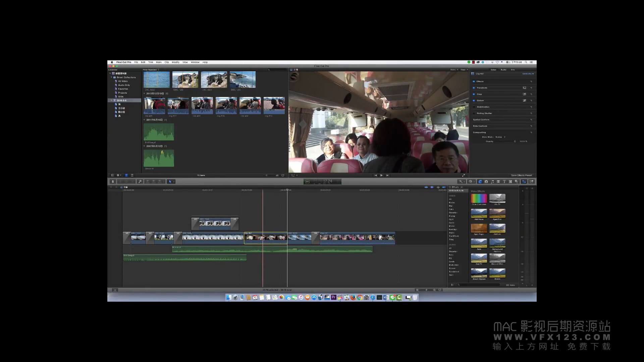This screenshot has height=362, width=644.
Task: Select All Video smart collection
Action: coord(122,81)
